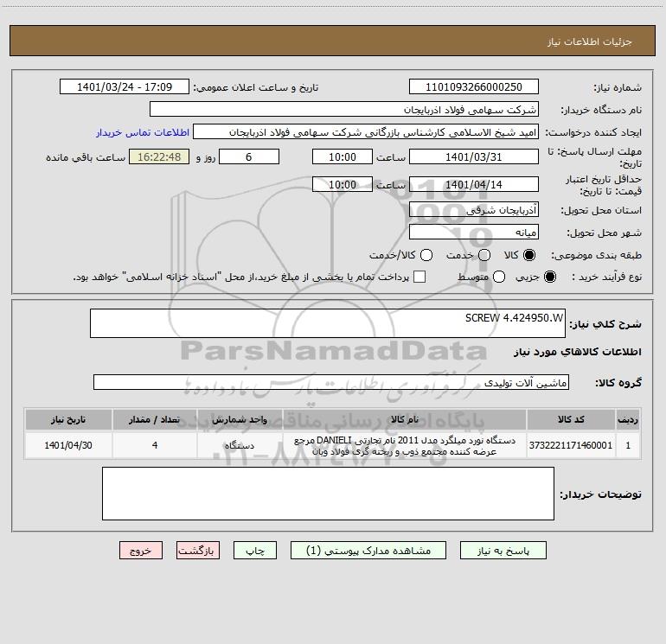Click the response deadline date 1401/03/31
This screenshot has width=666, height=644.
(474, 157)
